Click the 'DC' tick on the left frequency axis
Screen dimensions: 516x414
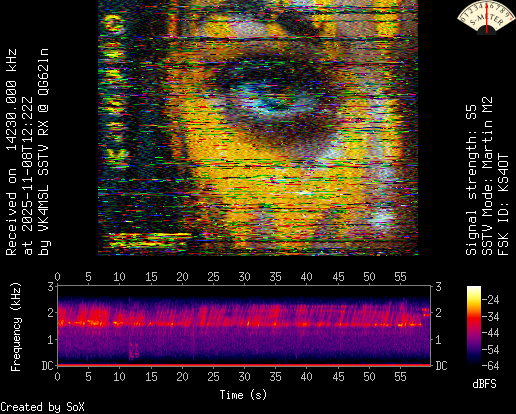(x=48, y=366)
